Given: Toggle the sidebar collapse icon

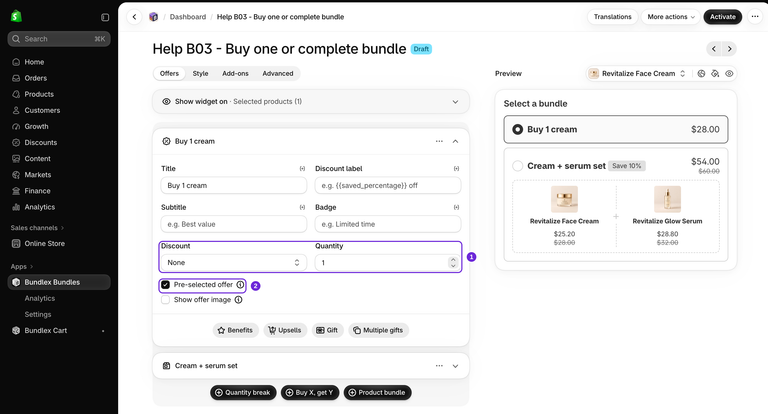Looking at the screenshot, I should click(x=105, y=17).
